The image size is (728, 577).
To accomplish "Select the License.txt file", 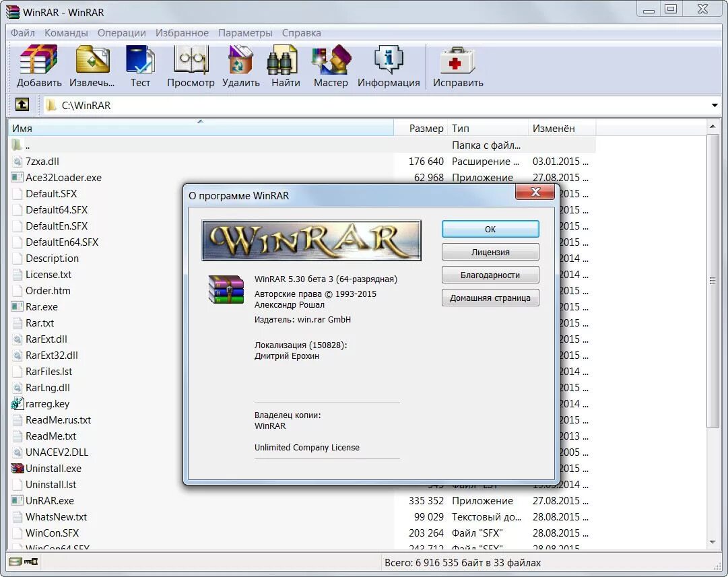I will point(48,274).
